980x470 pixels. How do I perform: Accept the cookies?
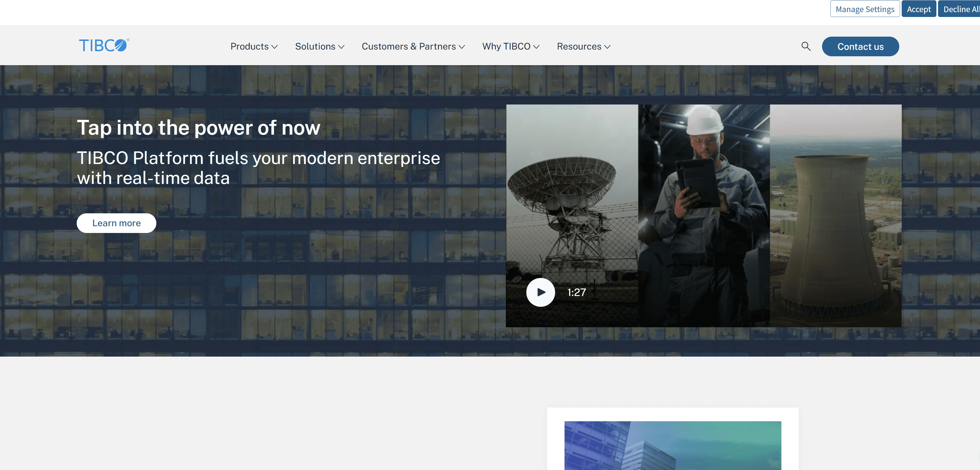[x=918, y=9]
